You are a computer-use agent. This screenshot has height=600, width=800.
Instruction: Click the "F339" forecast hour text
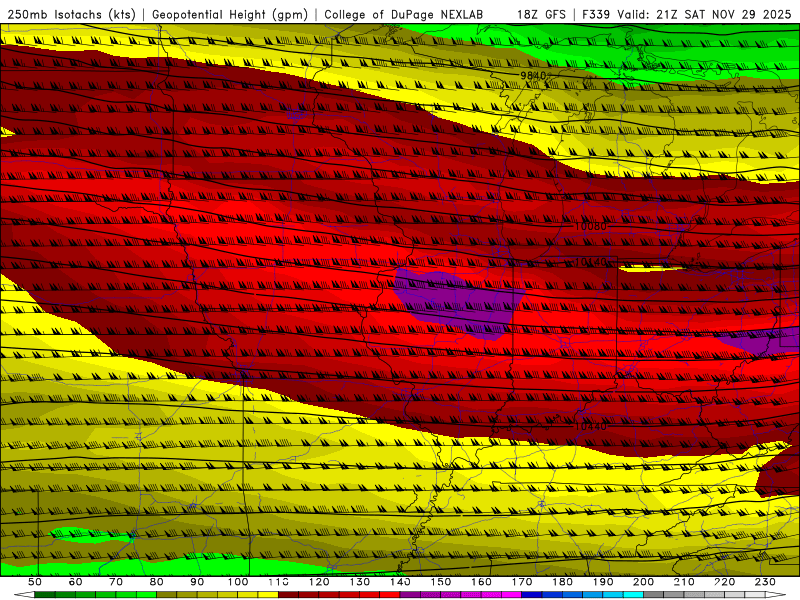click(596, 14)
